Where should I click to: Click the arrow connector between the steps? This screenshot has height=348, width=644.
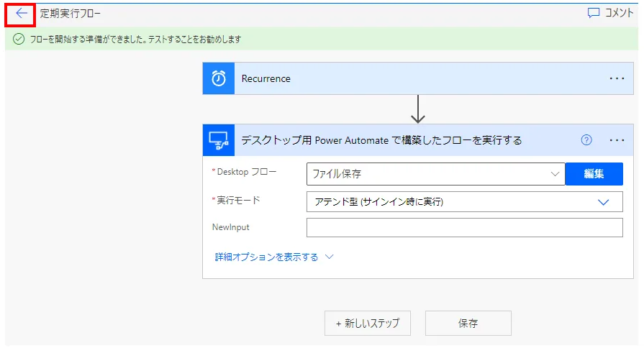tap(418, 109)
